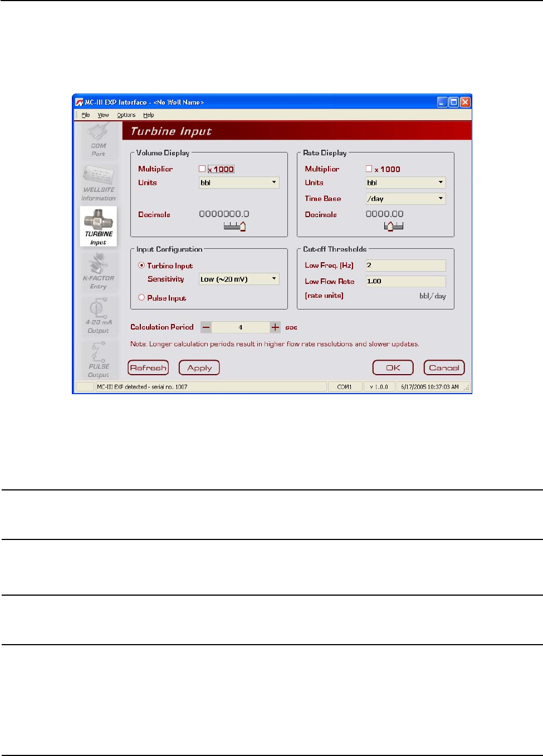This screenshot has height=756, width=543.
Task: Open the Time Base dropdown
Action: [405, 199]
